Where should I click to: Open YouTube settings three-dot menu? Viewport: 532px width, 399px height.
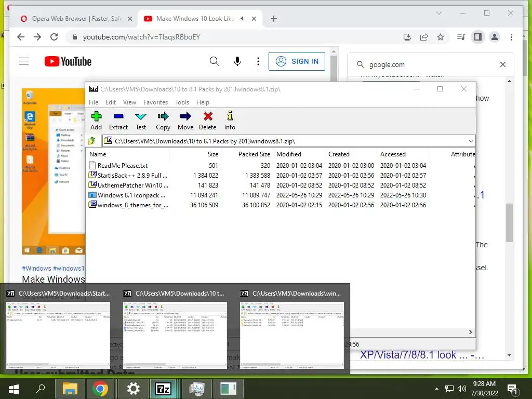coord(258,61)
